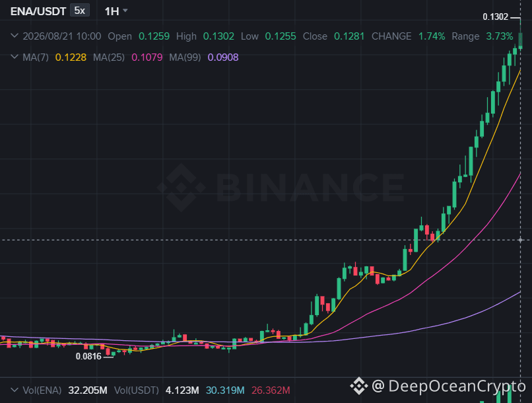
Task: Click the High value 0.1302 in info row
Action: [x=218, y=36]
